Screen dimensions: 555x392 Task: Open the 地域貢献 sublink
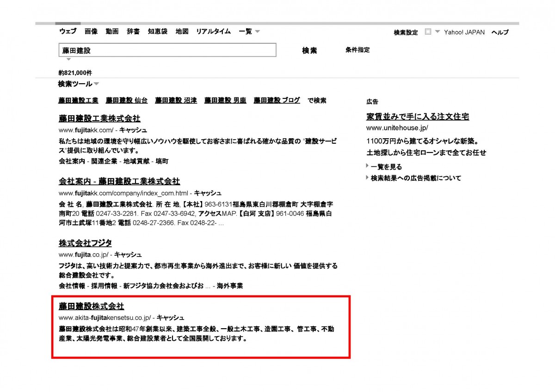tap(136, 161)
